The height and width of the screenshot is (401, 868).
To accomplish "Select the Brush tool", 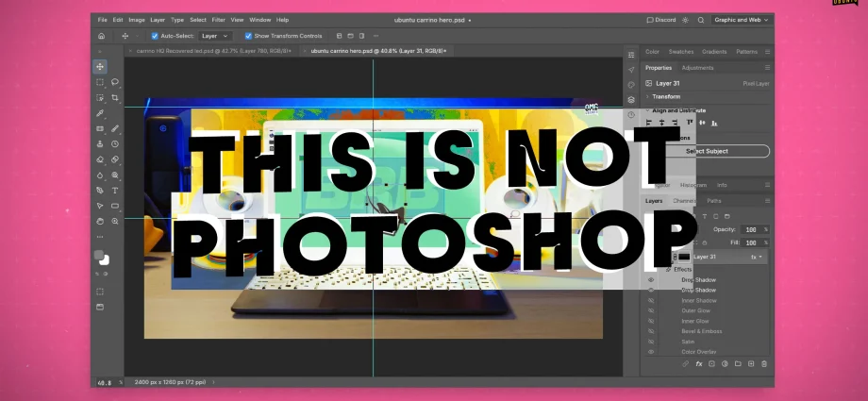I will [x=115, y=128].
